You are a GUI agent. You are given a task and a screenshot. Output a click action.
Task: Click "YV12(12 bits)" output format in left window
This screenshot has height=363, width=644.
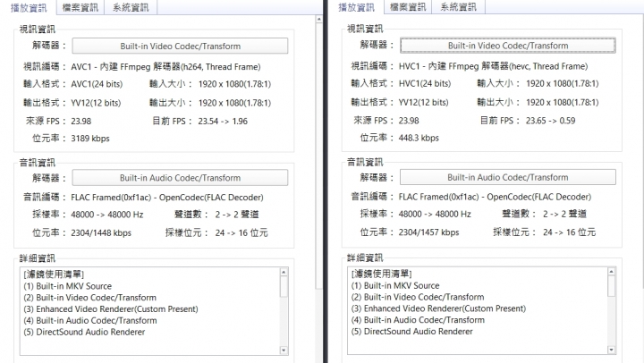coord(96,103)
